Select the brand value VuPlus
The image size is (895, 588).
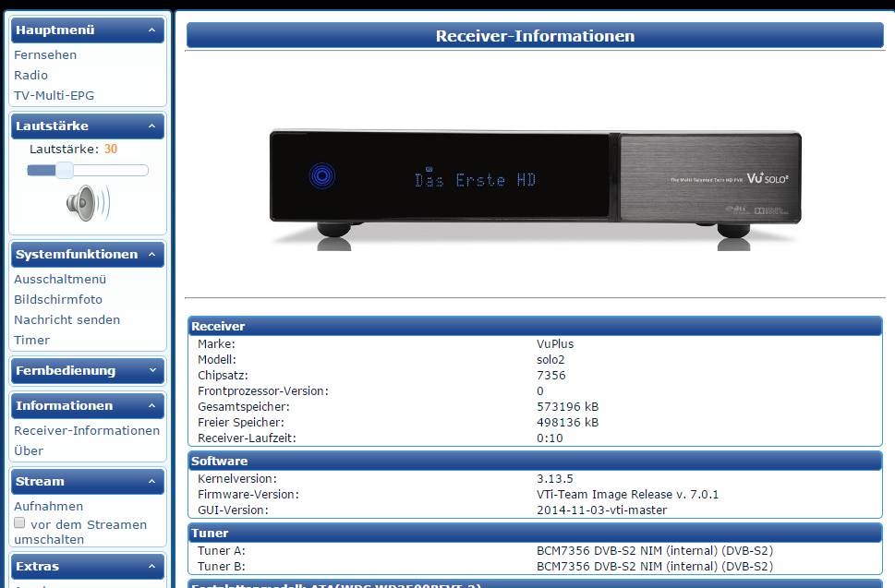[x=555, y=344]
